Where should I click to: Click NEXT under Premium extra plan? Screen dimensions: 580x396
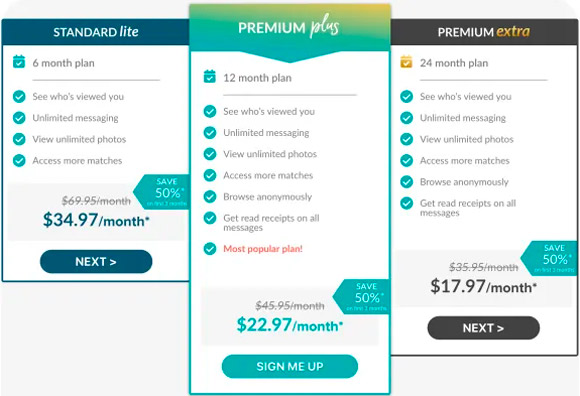tap(483, 328)
